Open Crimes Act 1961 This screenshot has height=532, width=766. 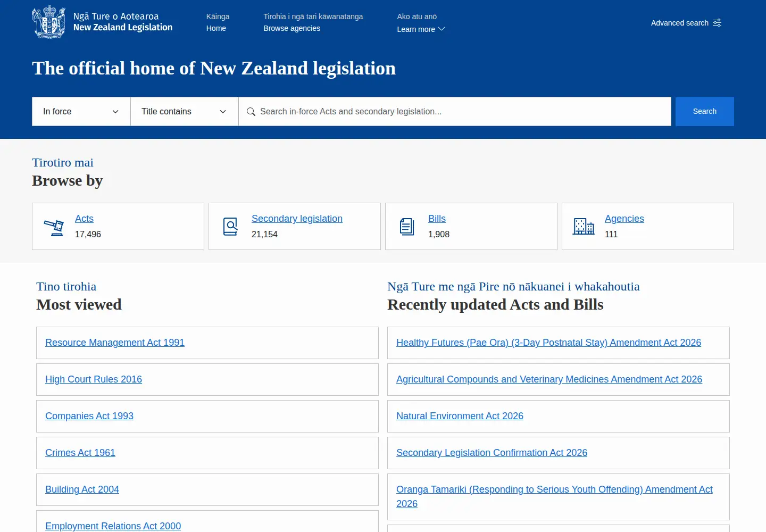pos(80,453)
